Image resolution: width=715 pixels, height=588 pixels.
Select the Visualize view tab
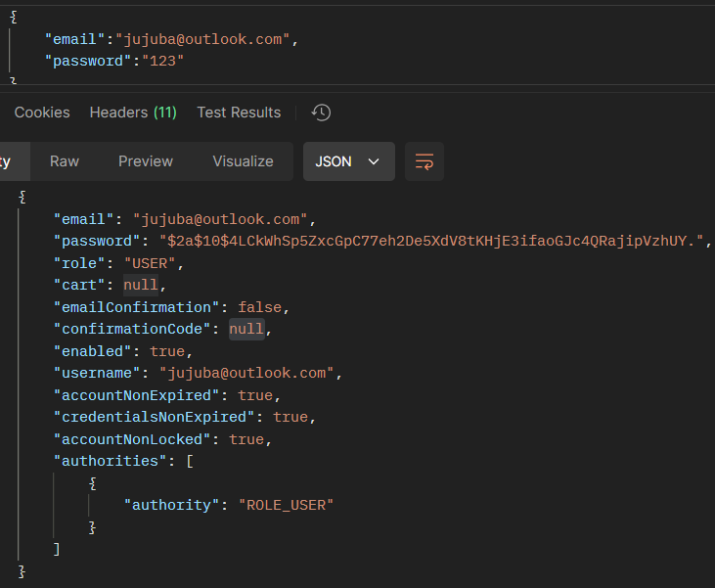coord(243,161)
